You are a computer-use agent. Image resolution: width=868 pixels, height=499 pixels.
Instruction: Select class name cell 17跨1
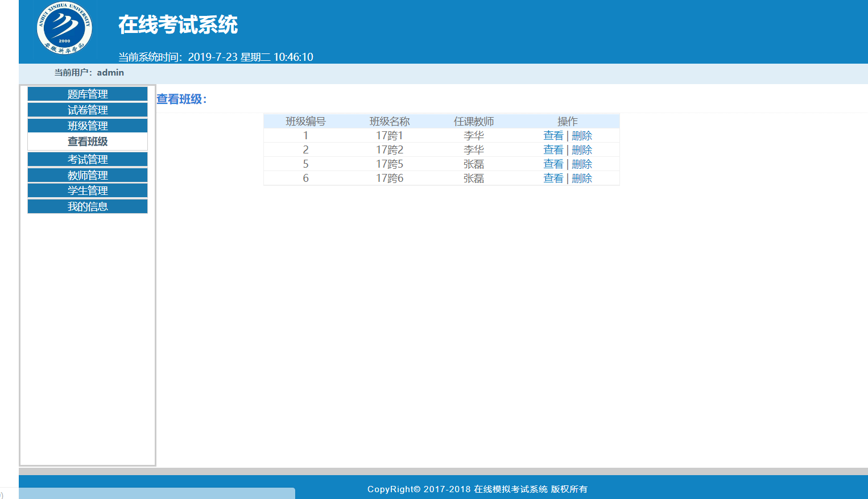coord(390,136)
